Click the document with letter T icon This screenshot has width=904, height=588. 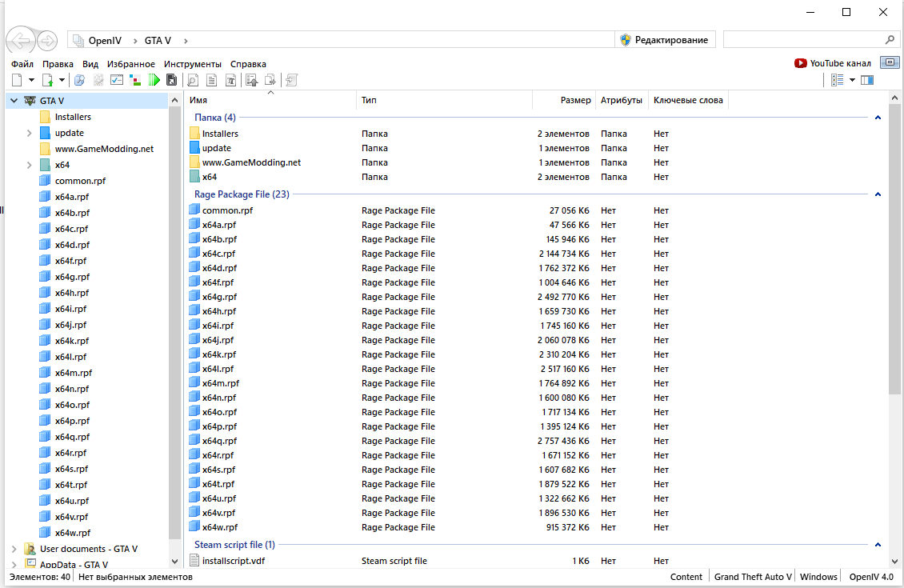pos(230,80)
